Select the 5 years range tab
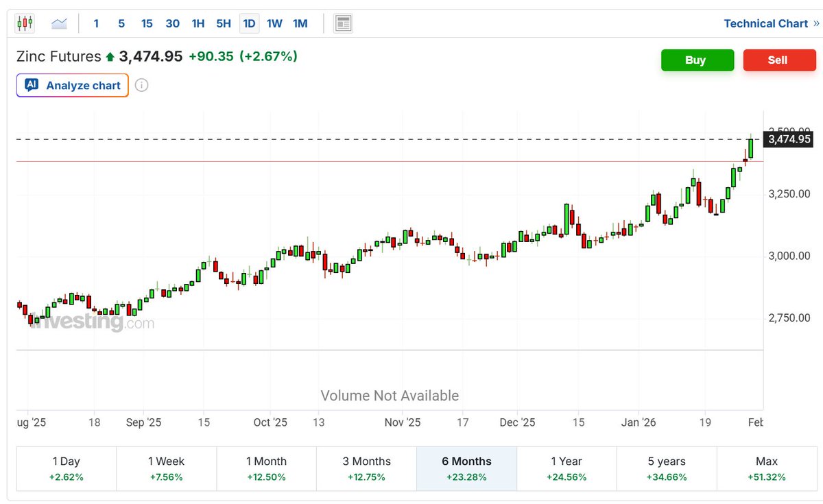This screenshot has height=504, width=823. [x=667, y=469]
